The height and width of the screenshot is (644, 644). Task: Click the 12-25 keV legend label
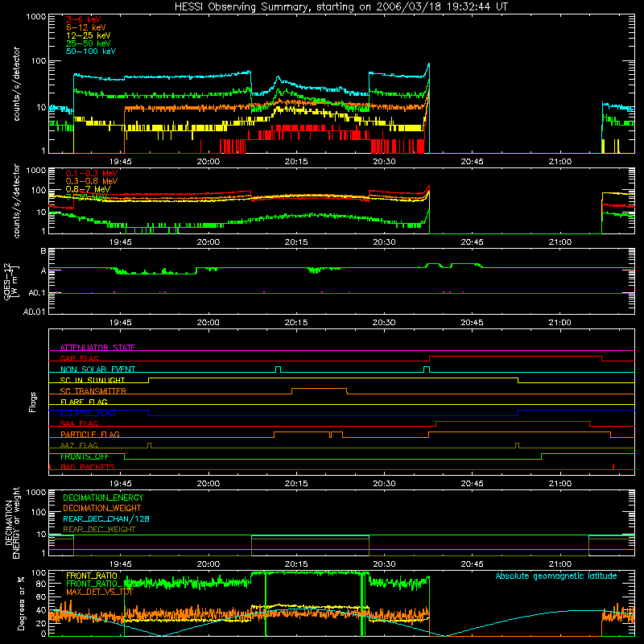click(88, 35)
